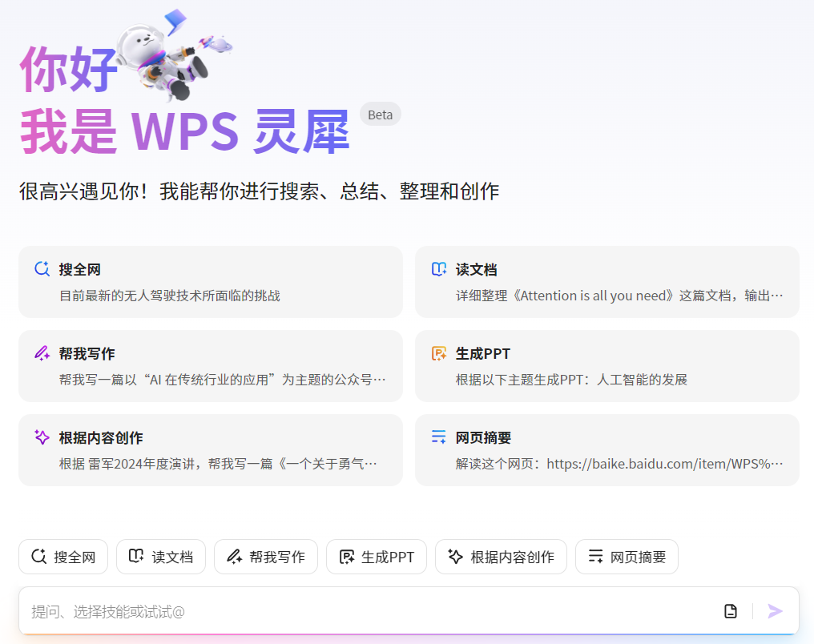Click the file attachment icon in input box
This screenshot has height=644, width=814.
pos(731,611)
